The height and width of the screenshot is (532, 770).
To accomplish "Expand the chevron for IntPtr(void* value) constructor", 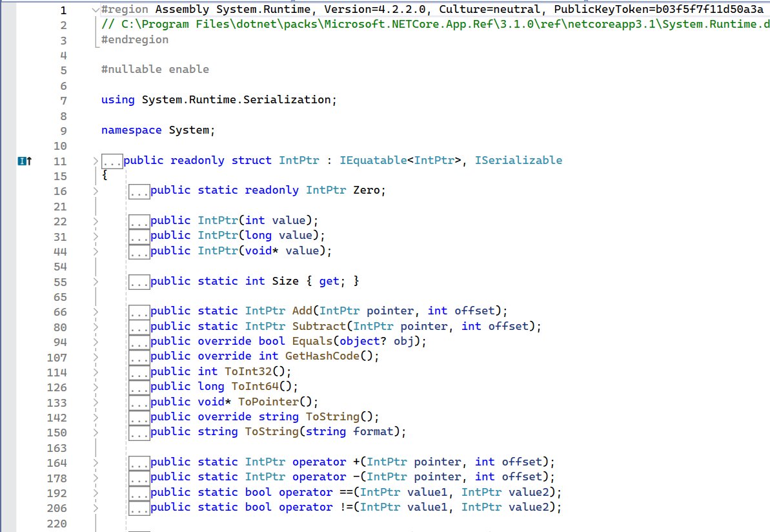I will click(96, 251).
